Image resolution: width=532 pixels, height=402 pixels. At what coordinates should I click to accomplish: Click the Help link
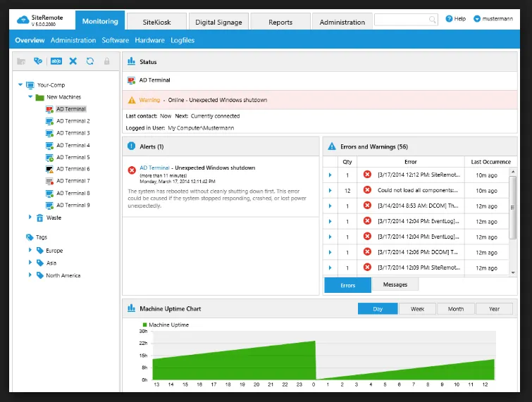[459, 18]
